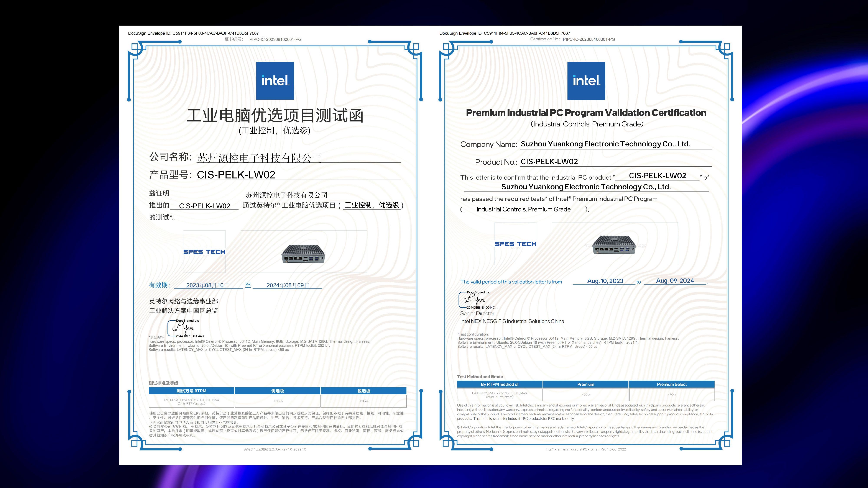Click LATENCY_MAX or CYCLICTEST_MAX cell in the Chinese table

[x=191, y=401]
